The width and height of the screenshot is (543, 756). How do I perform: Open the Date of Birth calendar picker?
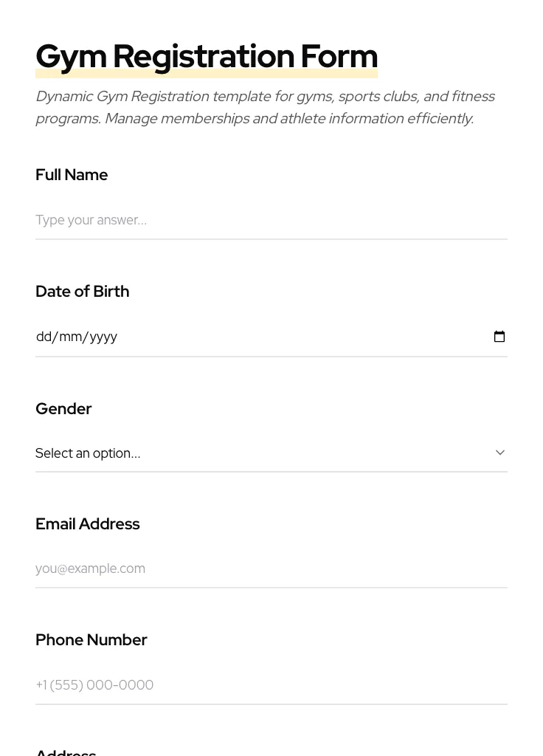tap(499, 337)
